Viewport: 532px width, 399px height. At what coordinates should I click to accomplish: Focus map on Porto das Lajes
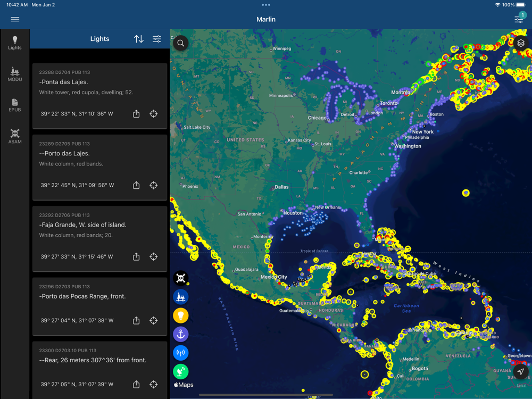pyautogui.click(x=154, y=185)
